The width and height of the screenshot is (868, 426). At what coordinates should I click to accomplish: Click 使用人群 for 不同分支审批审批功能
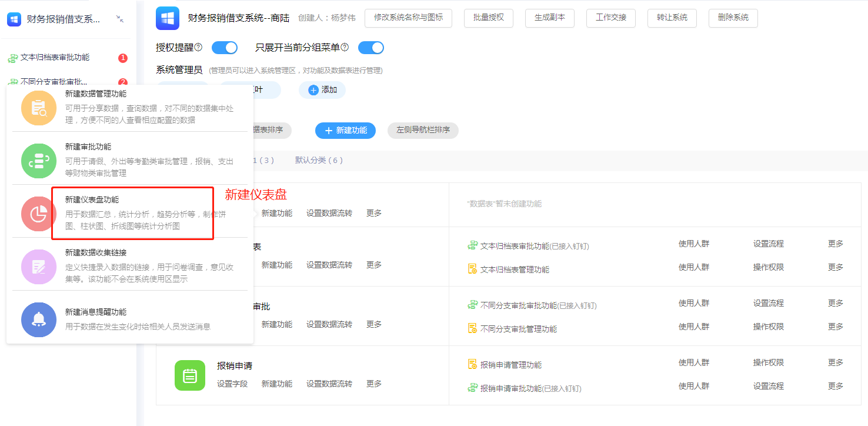694,303
